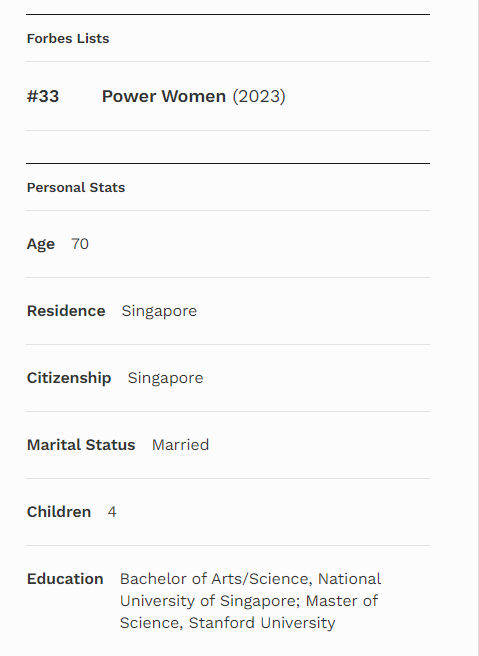The image size is (479, 656).
Task: Click the Married status value
Action: tap(180, 445)
